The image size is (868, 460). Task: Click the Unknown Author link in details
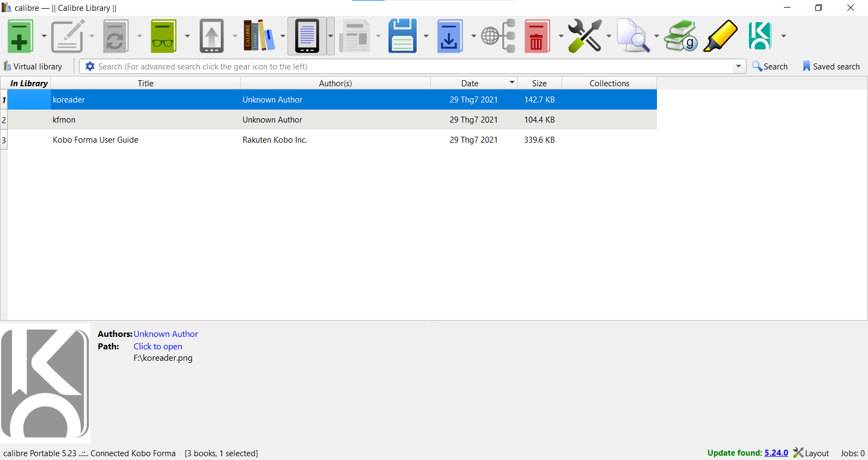pyautogui.click(x=165, y=334)
